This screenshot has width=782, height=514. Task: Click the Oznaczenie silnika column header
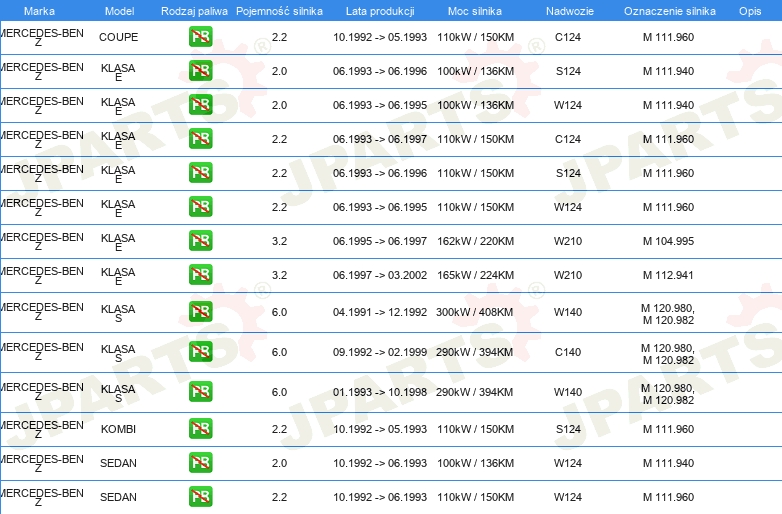(669, 11)
